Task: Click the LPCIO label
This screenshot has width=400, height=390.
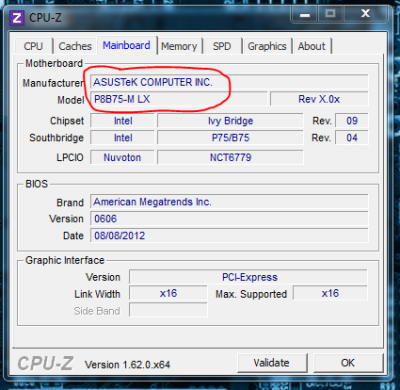Action: pyautogui.click(x=70, y=157)
